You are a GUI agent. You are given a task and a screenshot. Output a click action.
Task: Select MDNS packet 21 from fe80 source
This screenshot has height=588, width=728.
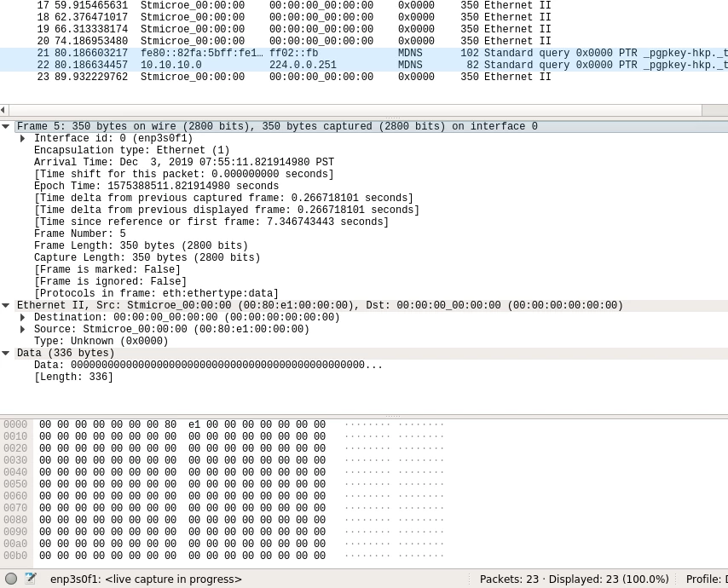point(364,54)
